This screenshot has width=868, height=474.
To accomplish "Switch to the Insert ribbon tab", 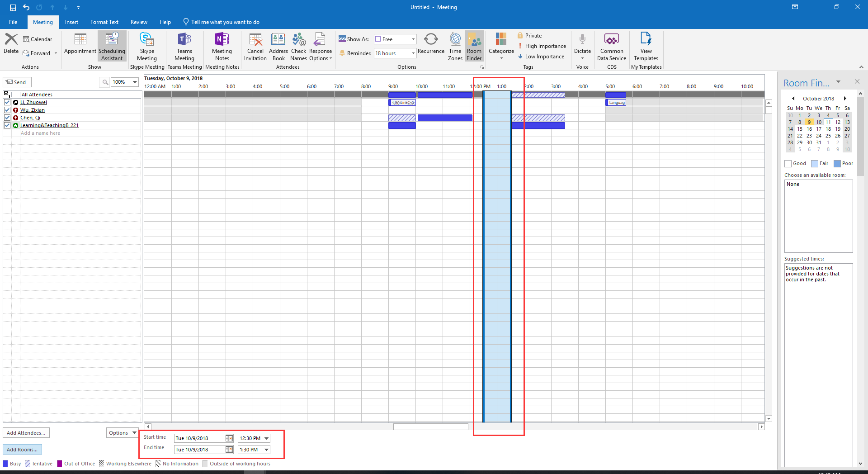I will coord(71,22).
